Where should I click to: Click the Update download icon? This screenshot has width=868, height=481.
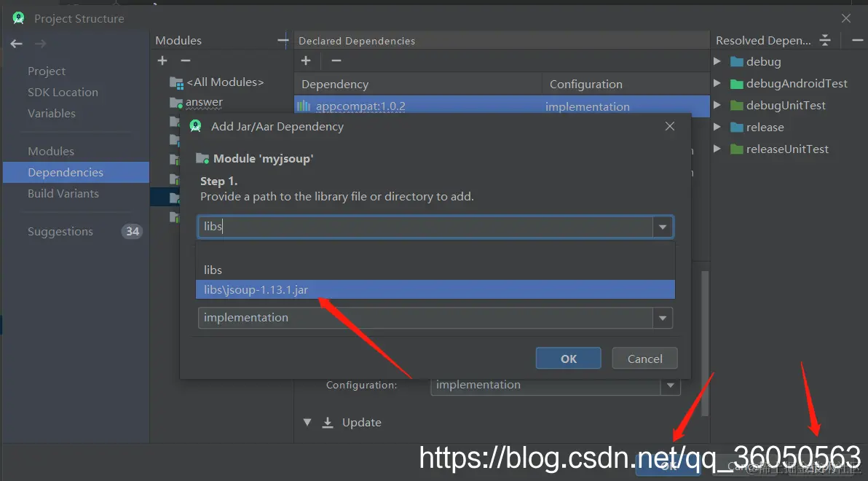click(328, 422)
